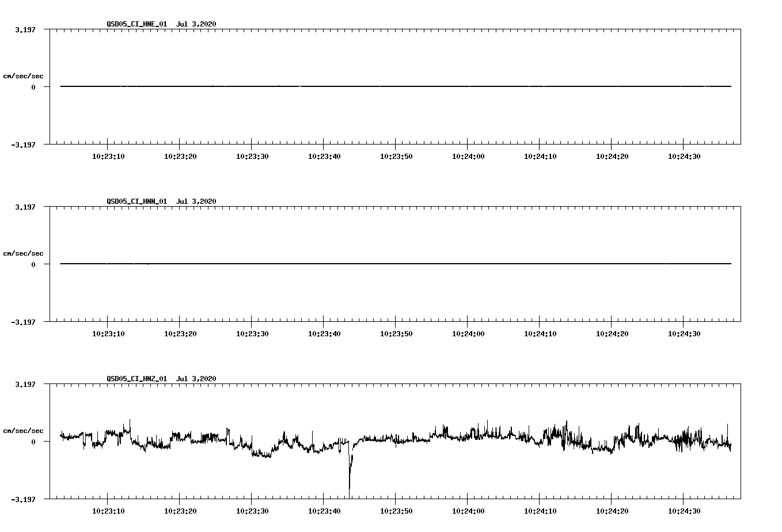Screen dimensions: 782x532
Task: Click the 3.197 upper limit on HNZ axis
Action: (x=25, y=384)
